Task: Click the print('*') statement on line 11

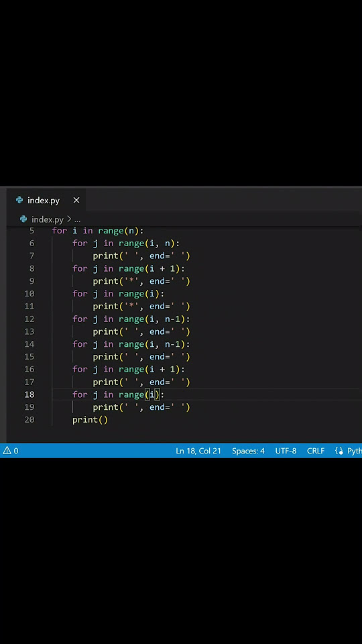Action: pyautogui.click(x=141, y=306)
